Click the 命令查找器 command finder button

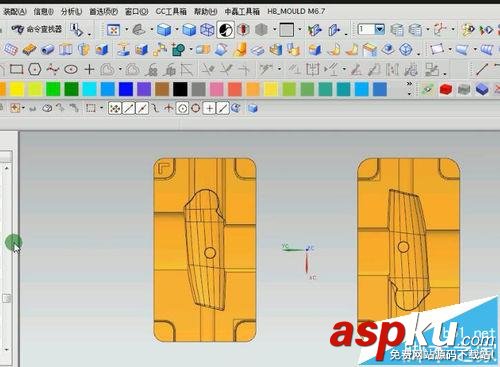(37, 29)
